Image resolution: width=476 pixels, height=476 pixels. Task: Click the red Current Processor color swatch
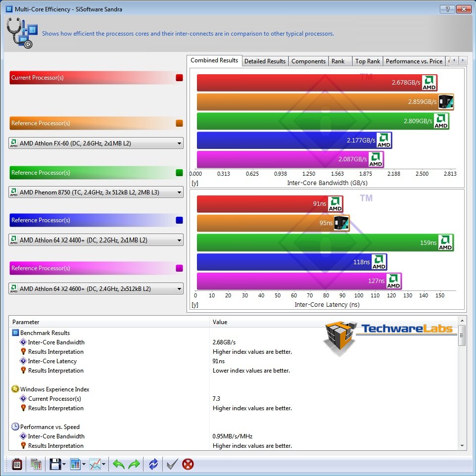180,78
